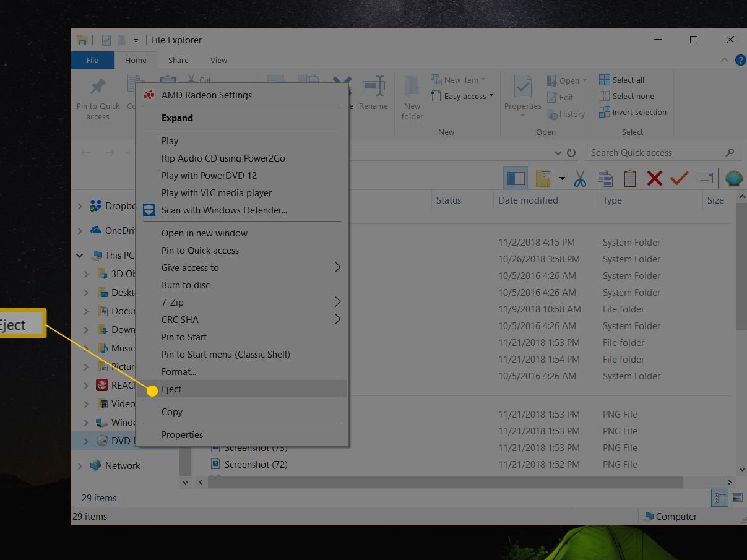The width and height of the screenshot is (747, 560).
Task: Click the navigation pane scroll down arrow
Action: [186, 481]
